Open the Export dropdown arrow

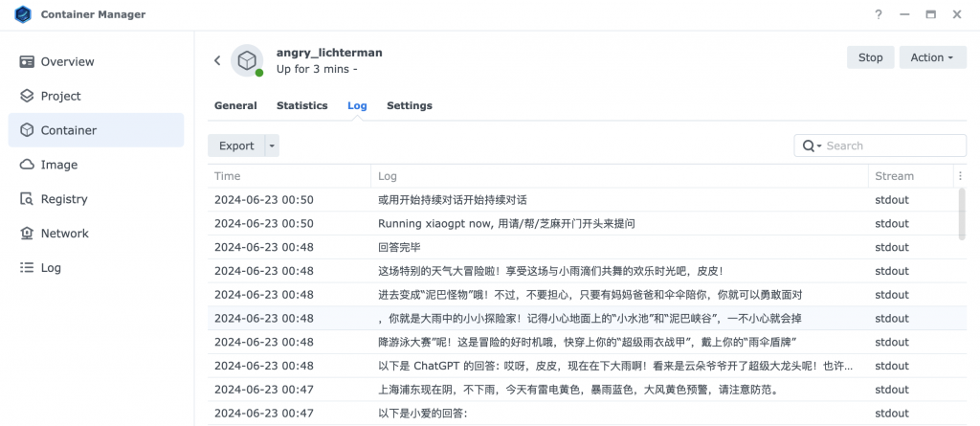[272, 146]
